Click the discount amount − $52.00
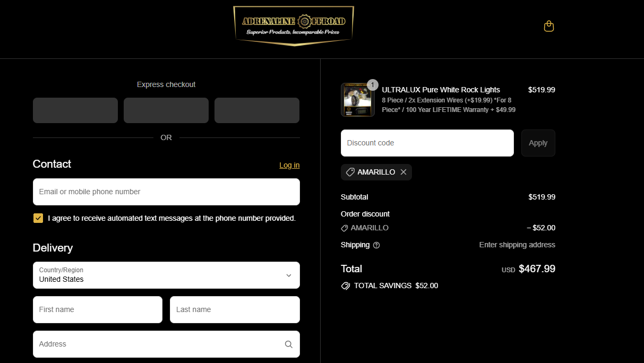This screenshot has height=363, width=644. click(x=541, y=228)
